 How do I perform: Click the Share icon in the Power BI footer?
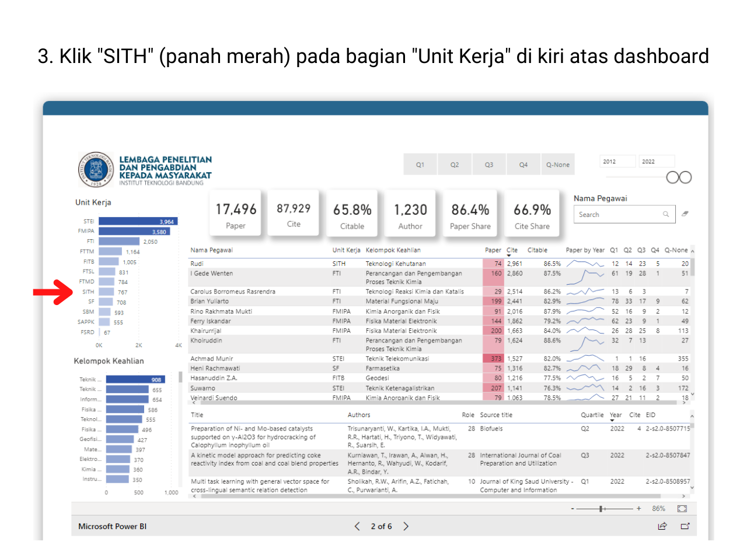(x=662, y=526)
